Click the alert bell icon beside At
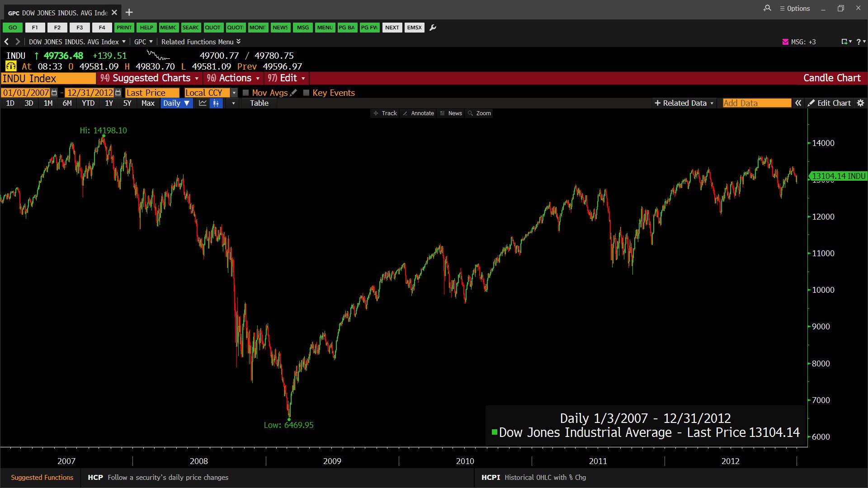868x488 pixels. pyautogui.click(x=11, y=66)
